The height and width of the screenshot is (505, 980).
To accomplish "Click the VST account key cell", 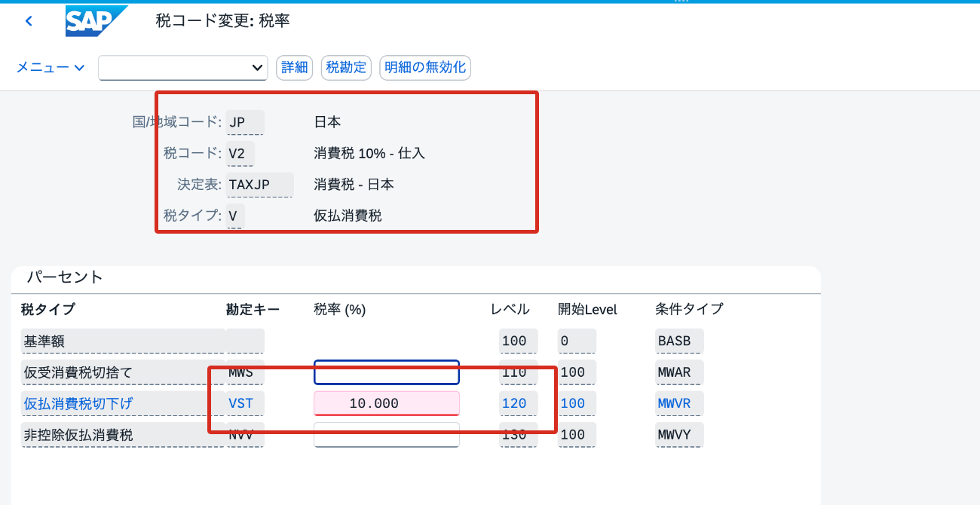I will point(245,404).
